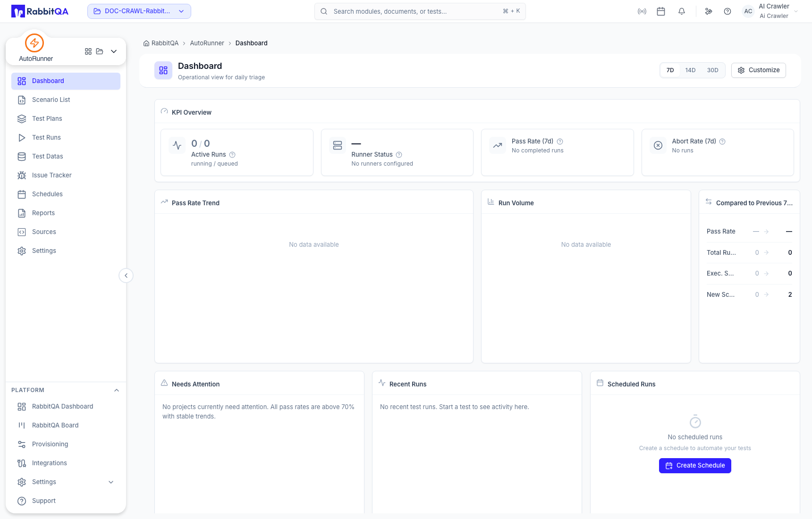Viewport: 812px width, 519px height.
Task: Click the AutoRunner Settings gear icon
Action: (x=22, y=251)
